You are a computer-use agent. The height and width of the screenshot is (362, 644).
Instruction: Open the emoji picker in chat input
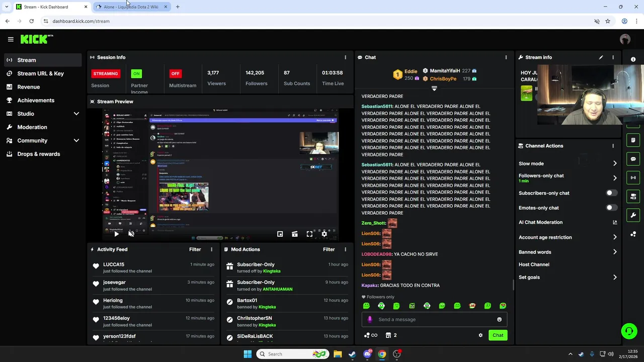(499, 319)
